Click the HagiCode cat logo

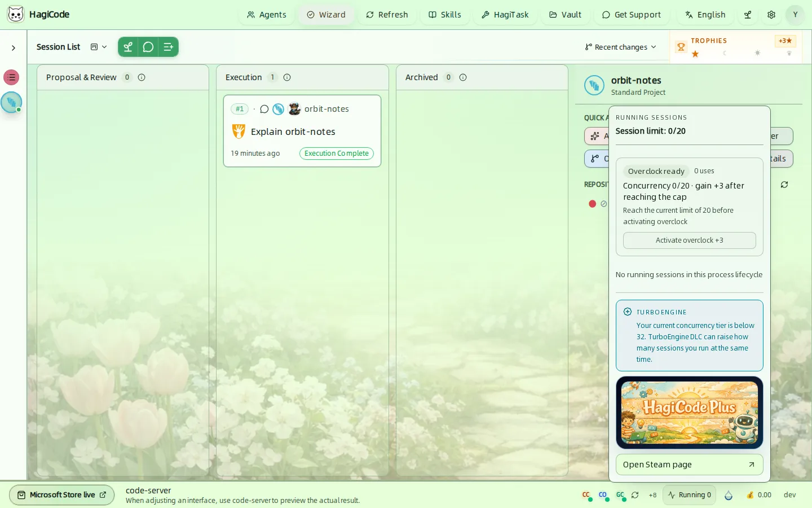pyautogui.click(x=16, y=14)
